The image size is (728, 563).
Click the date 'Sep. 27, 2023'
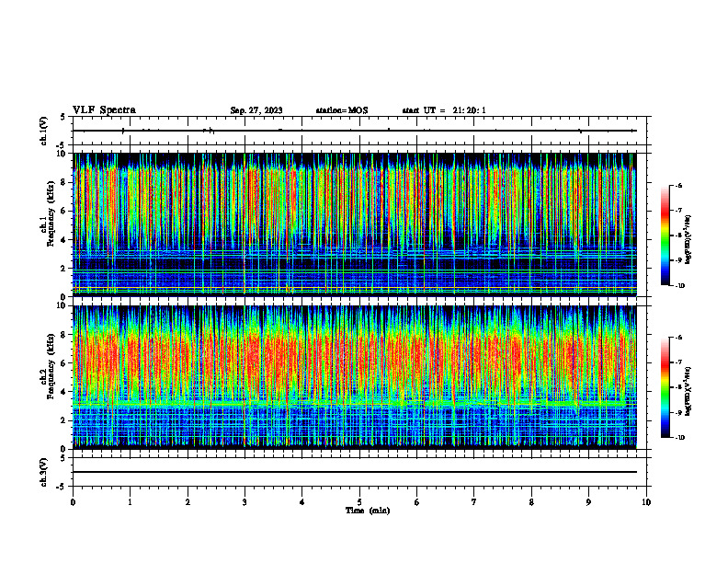click(x=256, y=110)
